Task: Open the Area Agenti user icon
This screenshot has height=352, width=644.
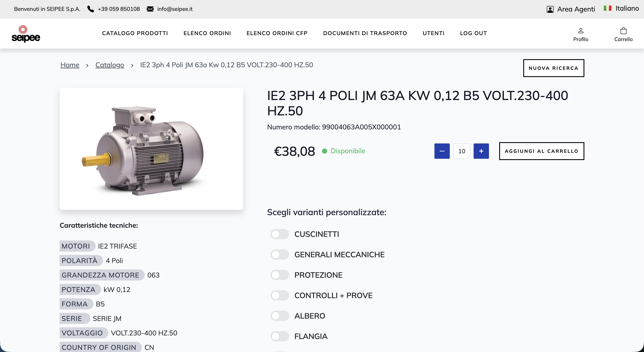Action: pos(550,9)
